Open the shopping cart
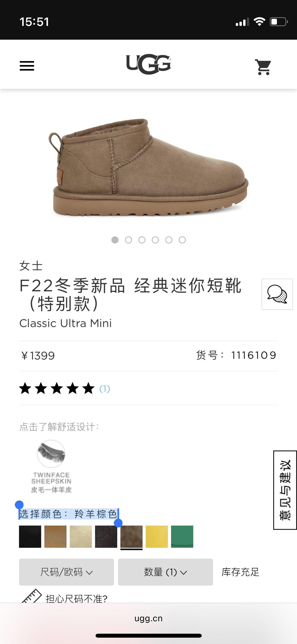The height and width of the screenshot is (644, 297). 263,67
